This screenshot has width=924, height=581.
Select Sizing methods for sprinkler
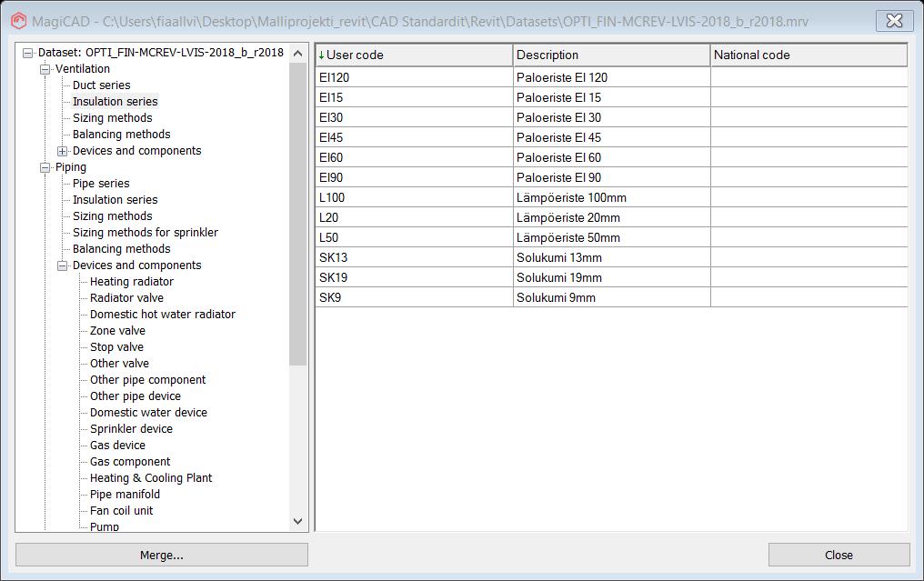145,233
